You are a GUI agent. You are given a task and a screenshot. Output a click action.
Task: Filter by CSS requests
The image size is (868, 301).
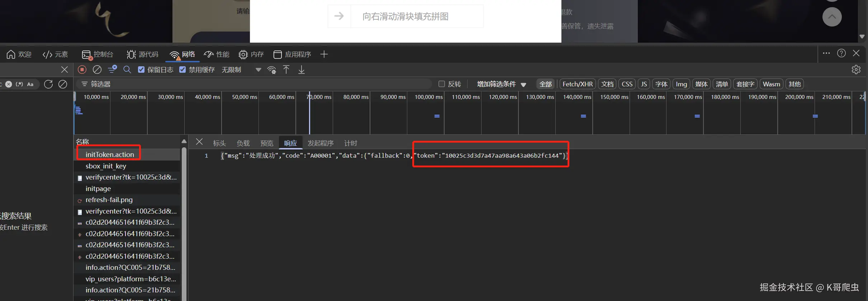[x=627, y=84]
